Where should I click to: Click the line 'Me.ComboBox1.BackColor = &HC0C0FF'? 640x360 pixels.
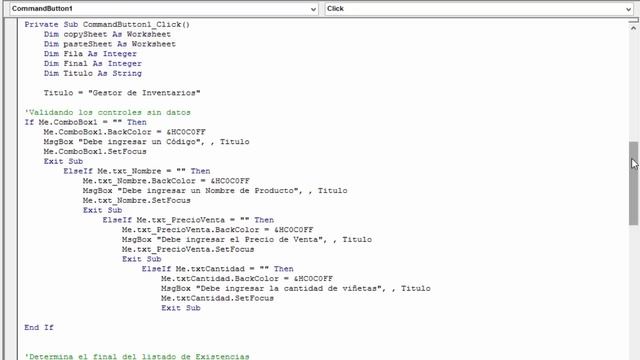[x=124, y=132]
